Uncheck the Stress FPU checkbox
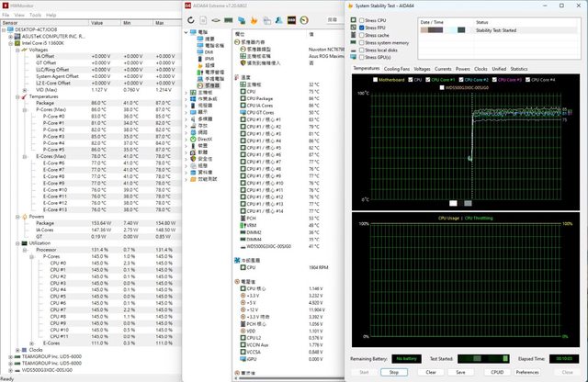Viewport: 588px width, 382px height. point(360,28)
